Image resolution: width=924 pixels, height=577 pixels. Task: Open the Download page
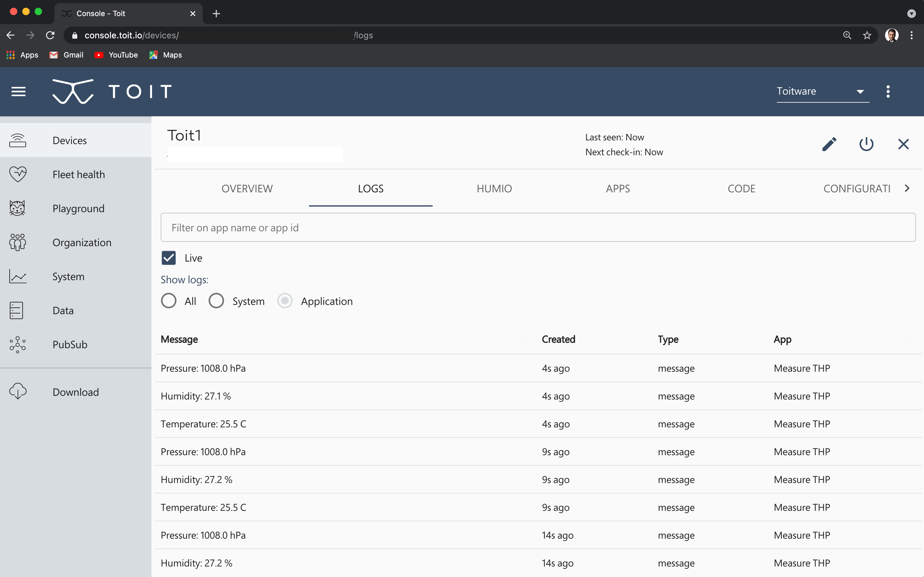[x=75, y=392]
